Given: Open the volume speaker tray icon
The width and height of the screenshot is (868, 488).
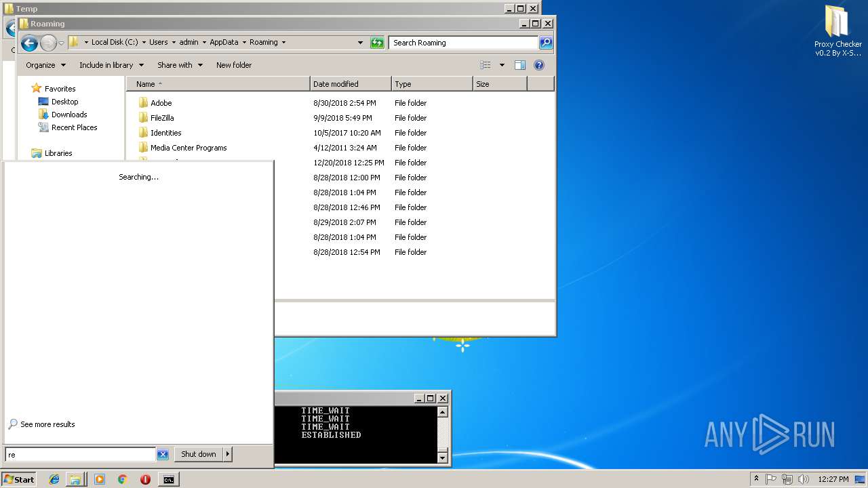Looking at the screenshot, I should (x=804, y=479).
